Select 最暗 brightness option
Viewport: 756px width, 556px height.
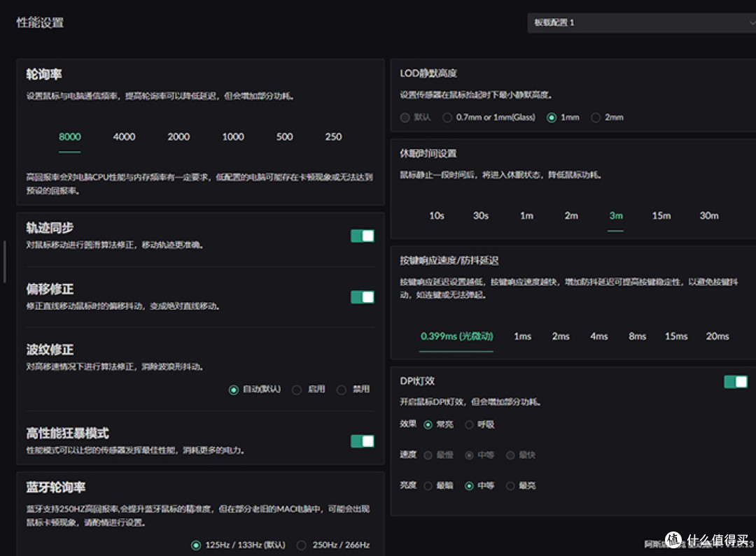(428, 486)
